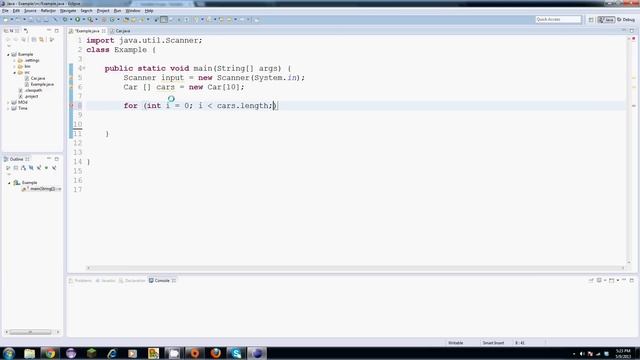Collapse the Example class in Outline
This screenshot has width=640, height=360.
point(9,183)
